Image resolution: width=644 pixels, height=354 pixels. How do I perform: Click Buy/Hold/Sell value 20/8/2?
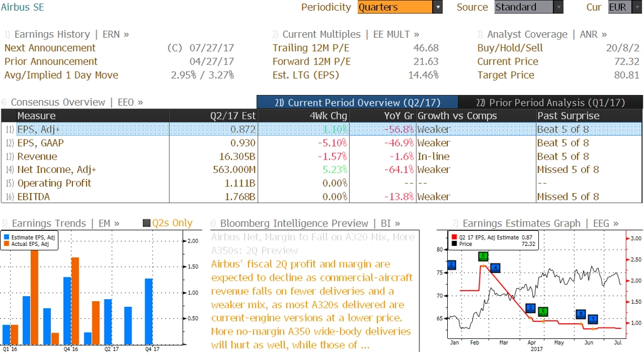623,48
